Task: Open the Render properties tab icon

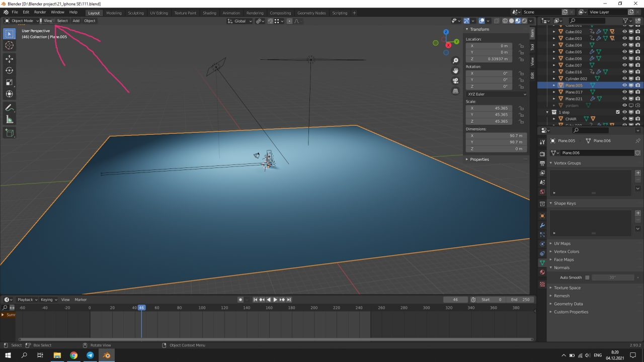Action: tap(542, 154)
